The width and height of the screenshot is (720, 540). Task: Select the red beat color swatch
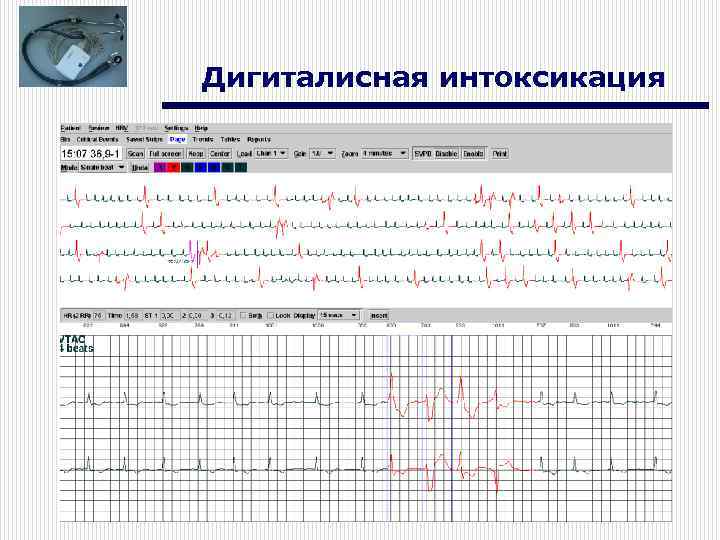[174, 168]
